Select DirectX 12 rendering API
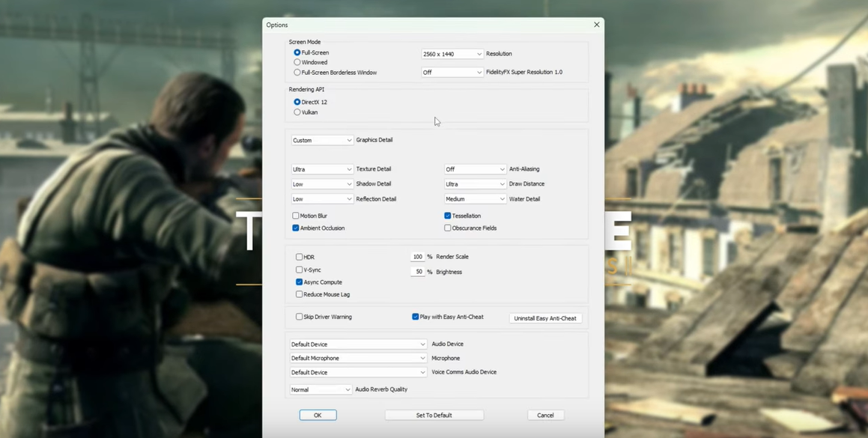This screenshot has height=438, width=868. coord(297,102)
